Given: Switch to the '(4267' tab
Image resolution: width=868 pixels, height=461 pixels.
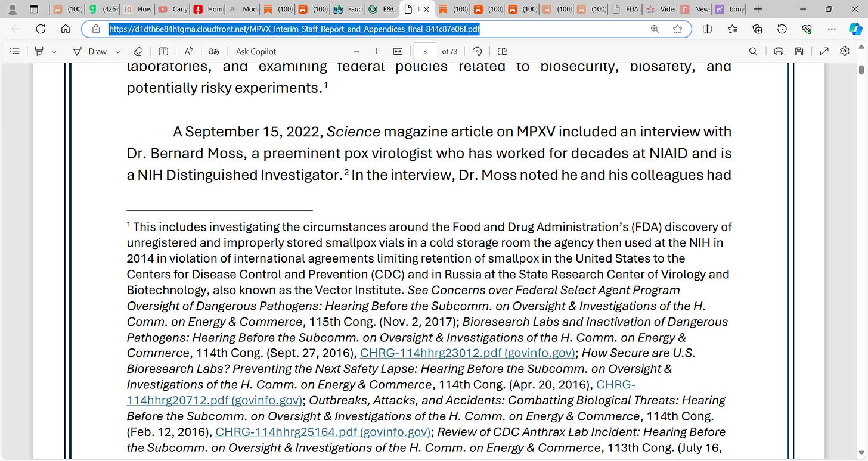Looking at the screenshot, I should pos(103,9).
